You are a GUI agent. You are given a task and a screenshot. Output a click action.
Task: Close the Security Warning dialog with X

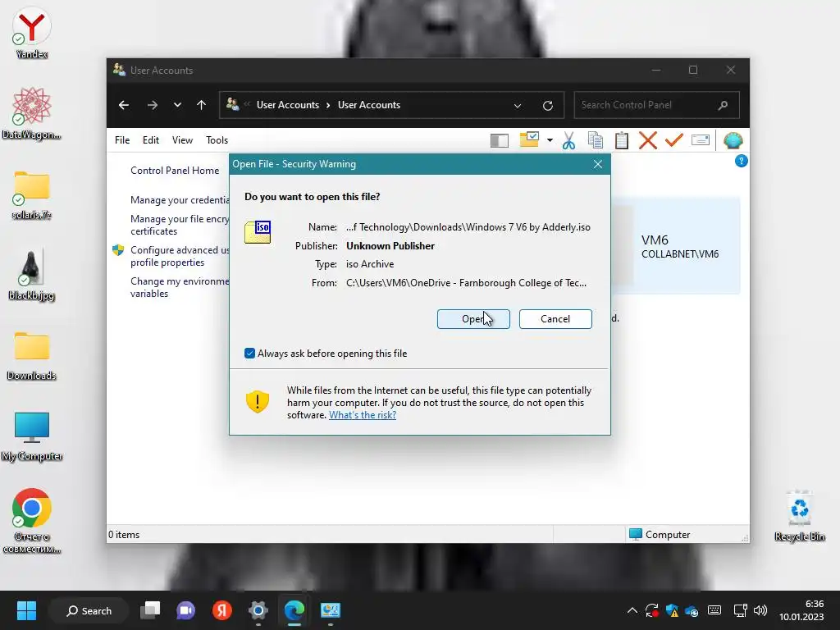[x=598, y=164]
